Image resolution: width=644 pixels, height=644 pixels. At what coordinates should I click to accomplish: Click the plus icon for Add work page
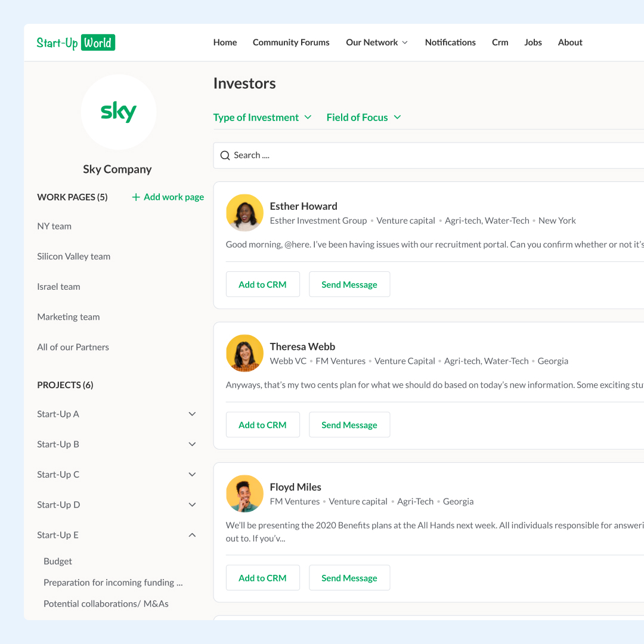136,197
